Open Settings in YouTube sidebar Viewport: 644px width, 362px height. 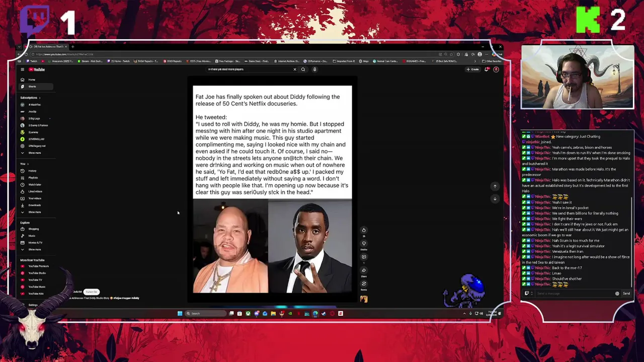(x=33, y=305)
